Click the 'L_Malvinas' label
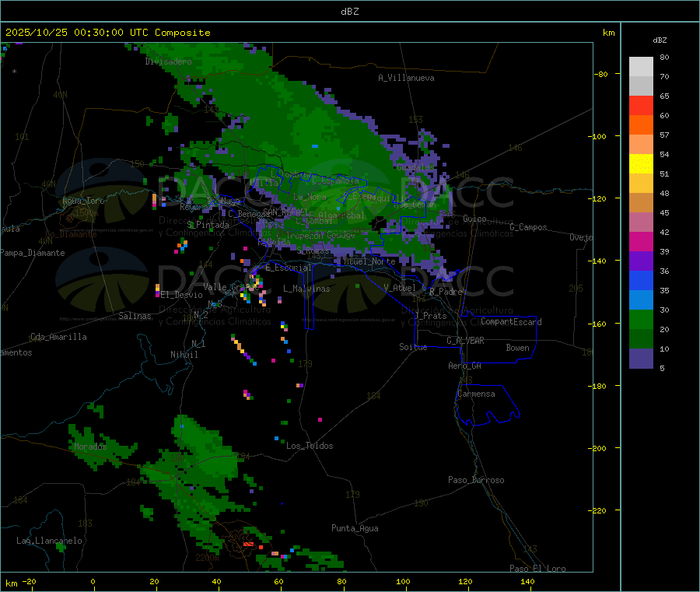This screenshot has height=592, width=700. 306,289
